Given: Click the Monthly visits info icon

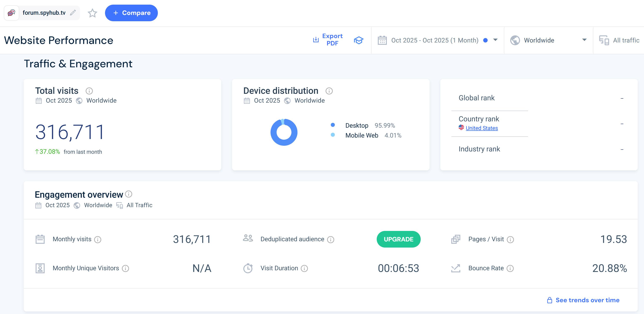Looking at the screenshot, I should tap(97, 240).
